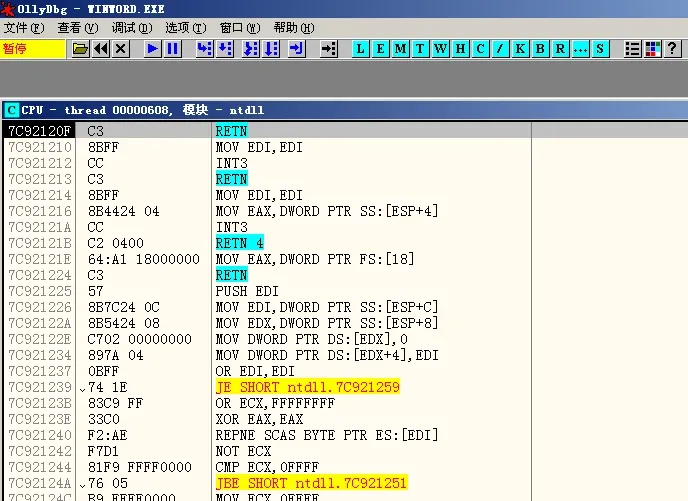Select address row 7C92120F

pyautogui.click(x=39, y=131)
